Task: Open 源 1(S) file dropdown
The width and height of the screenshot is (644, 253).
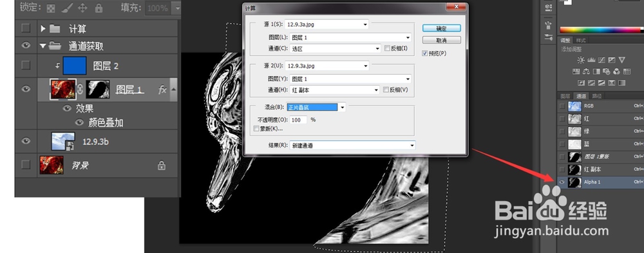Action: click(x=327, y=24)
